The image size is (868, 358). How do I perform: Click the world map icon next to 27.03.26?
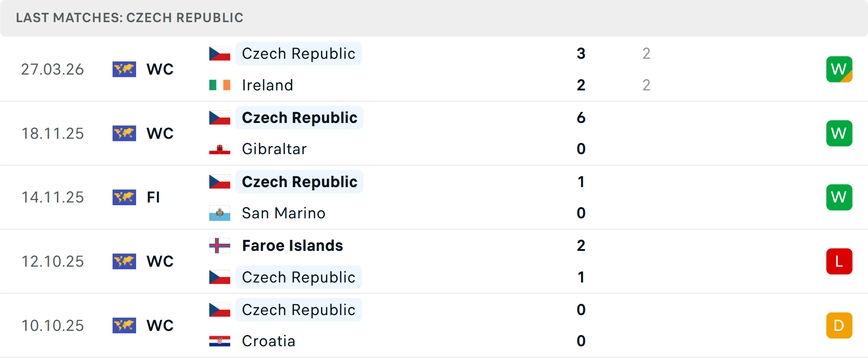click(124, 69)
